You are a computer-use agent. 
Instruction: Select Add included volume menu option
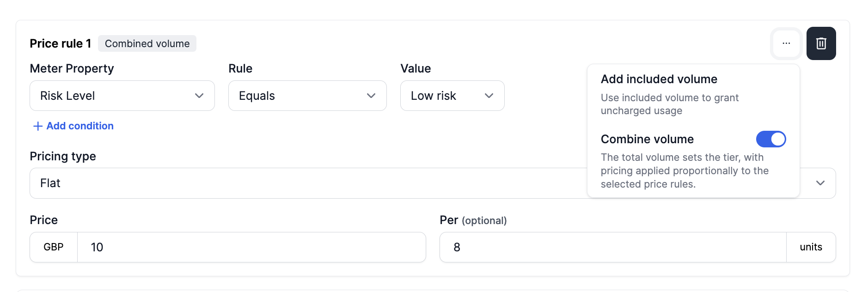[659, 79]
